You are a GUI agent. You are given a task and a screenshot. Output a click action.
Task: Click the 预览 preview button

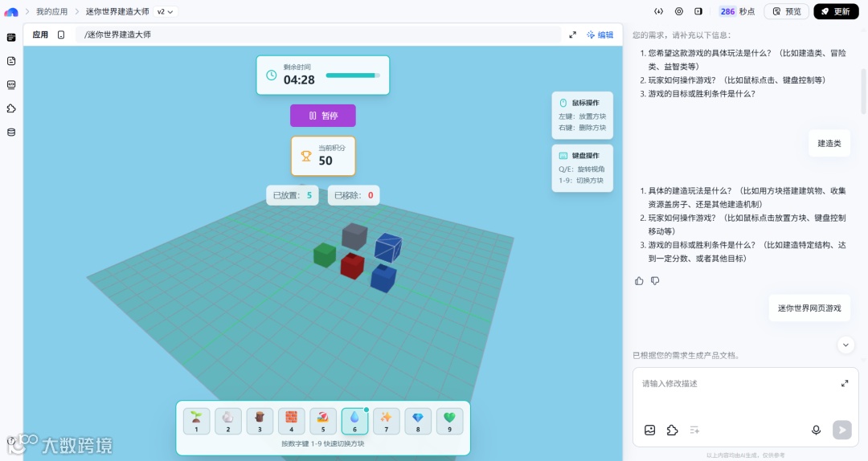click(787, 11)
